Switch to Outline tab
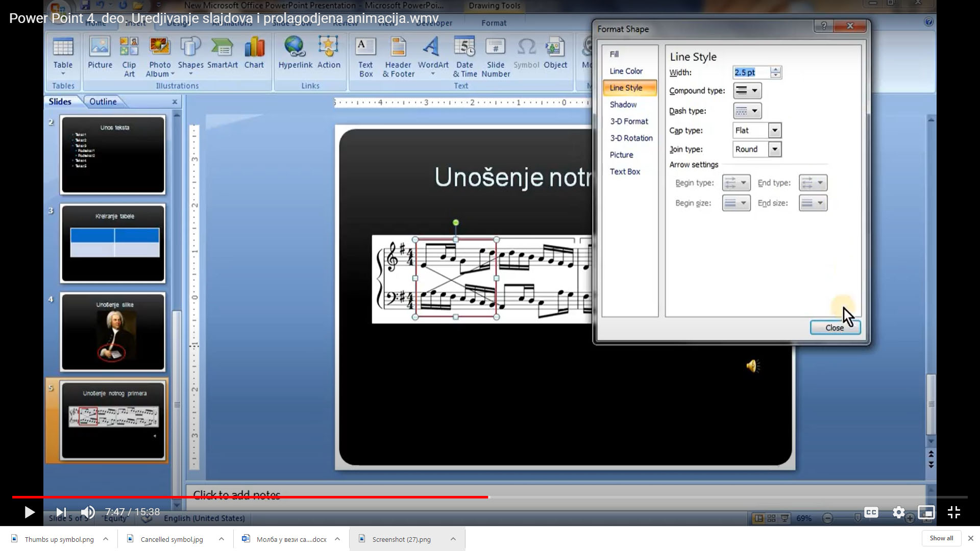Viewport: 980px width, 551px height. click(103, 102)
